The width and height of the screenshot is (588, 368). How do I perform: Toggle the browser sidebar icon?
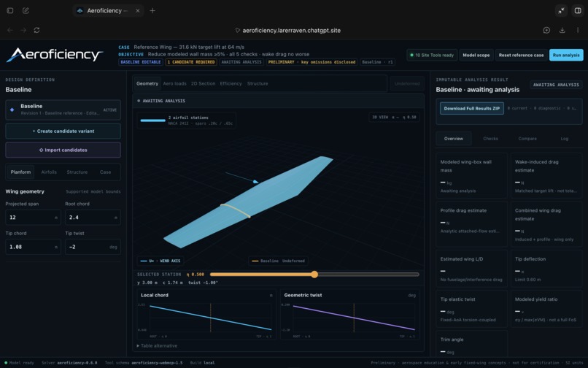click(10, 10)
